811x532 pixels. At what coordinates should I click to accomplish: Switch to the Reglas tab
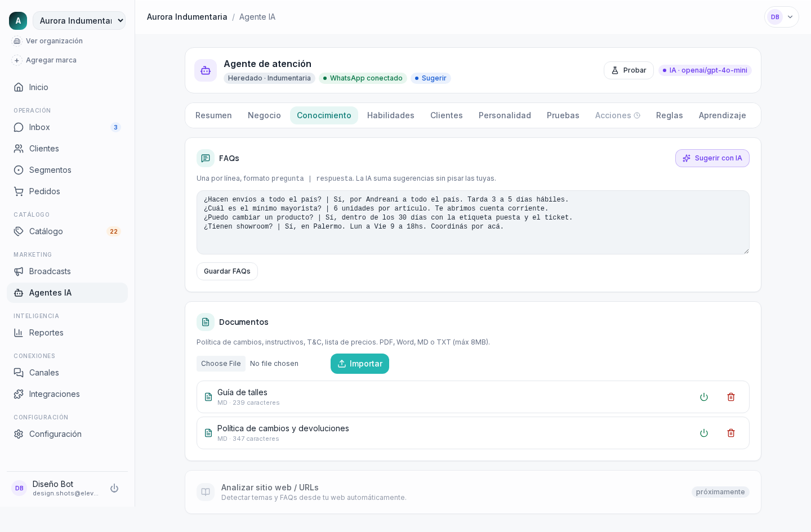click(x=670, y=115)
